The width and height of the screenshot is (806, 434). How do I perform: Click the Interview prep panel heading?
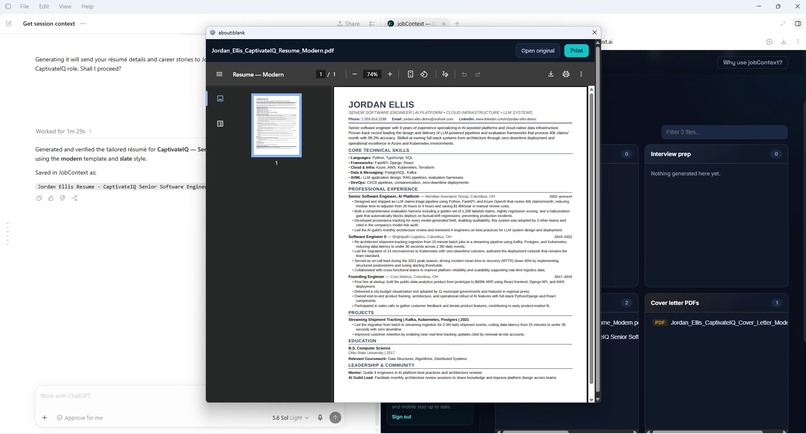tap(670, 154)
